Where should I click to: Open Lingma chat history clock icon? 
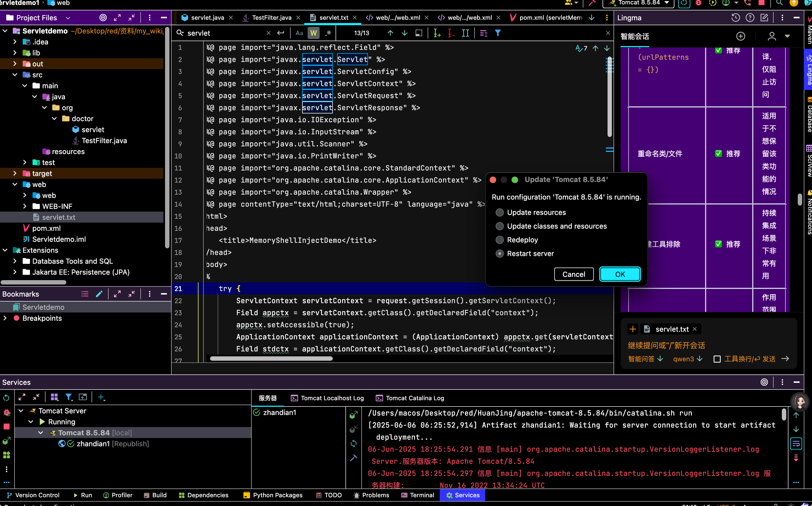click(x=735, y=18)
